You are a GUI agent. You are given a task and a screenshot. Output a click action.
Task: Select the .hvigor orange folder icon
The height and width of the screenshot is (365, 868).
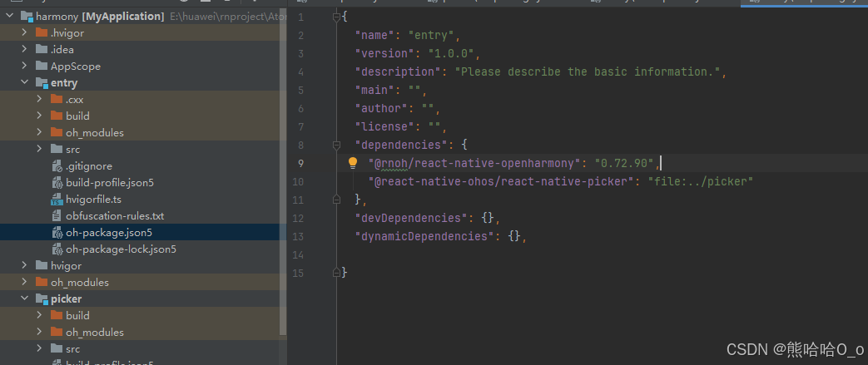(42, 32)
